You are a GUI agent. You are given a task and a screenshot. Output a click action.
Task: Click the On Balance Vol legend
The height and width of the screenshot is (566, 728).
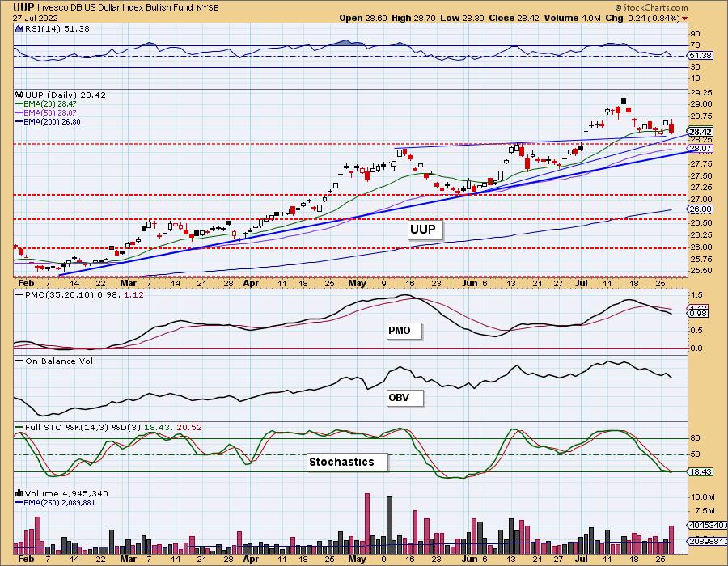[59, 361]
